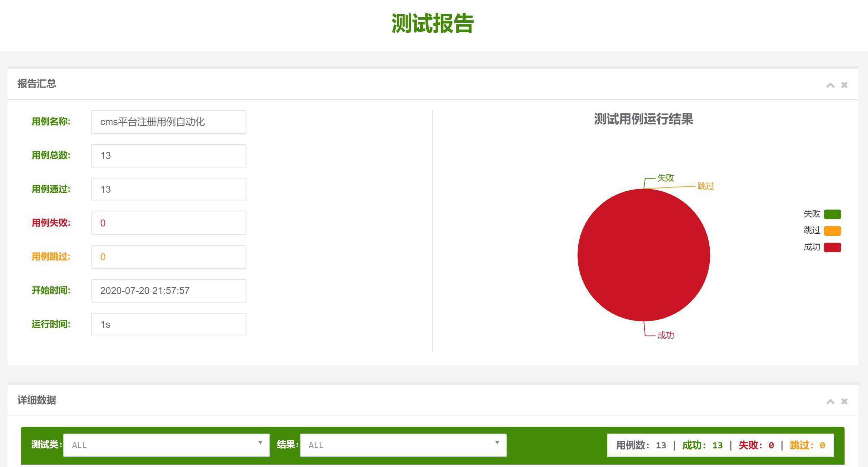This screenshot has width=868, height=467.
Task: Click the 用例跳过 field showing 0
Action: 168,257
